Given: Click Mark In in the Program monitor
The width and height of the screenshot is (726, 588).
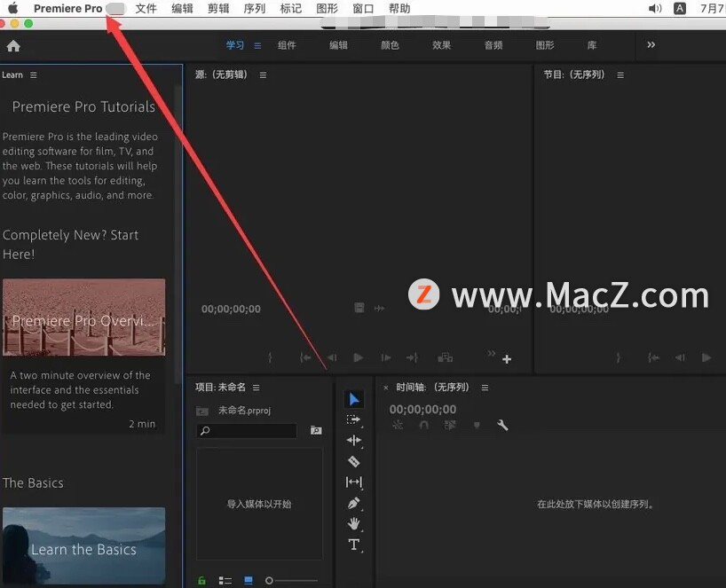Looking at the screenshot, I should (618, 357).
